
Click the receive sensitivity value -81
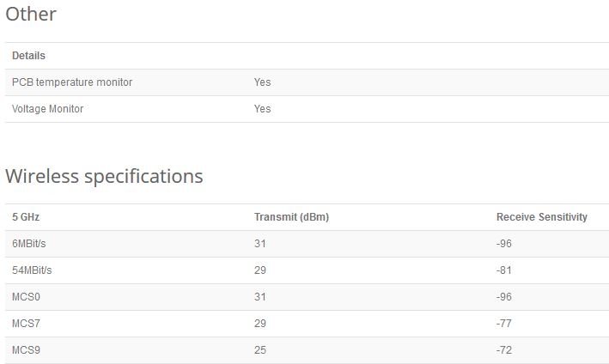pos(503,270)
